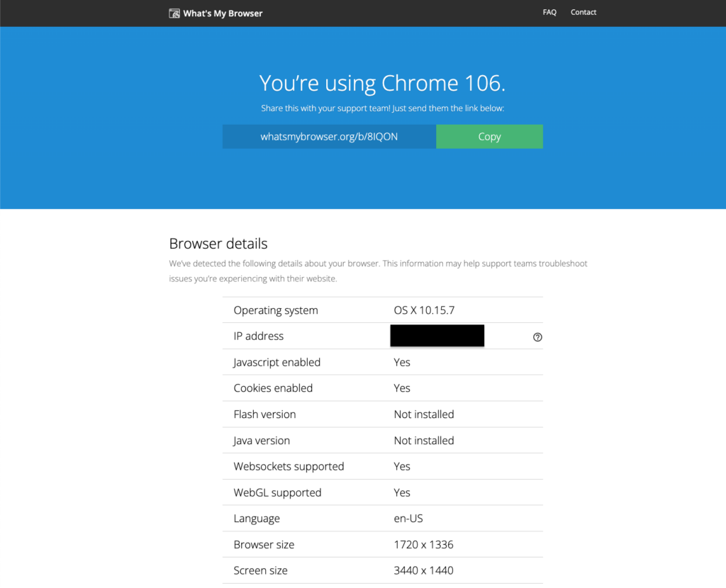Click Not installed value for Java version

point(424,441)
